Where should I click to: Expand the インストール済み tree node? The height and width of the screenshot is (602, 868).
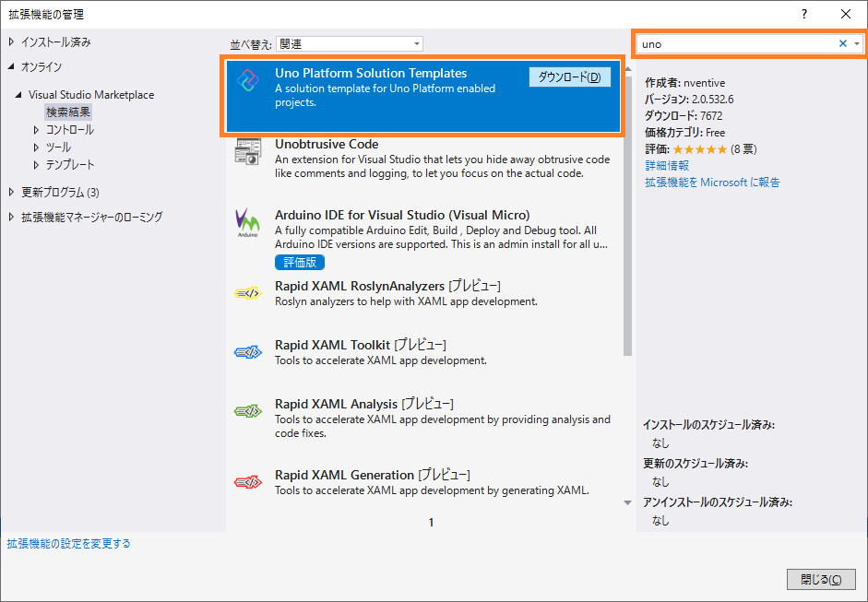[11, 42]
